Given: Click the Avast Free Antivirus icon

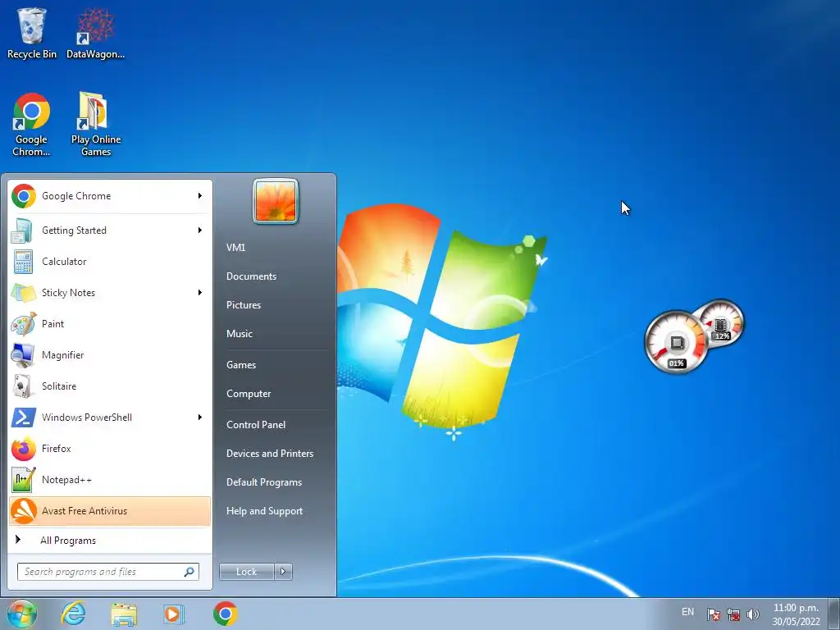Looking at the screenshot, I should coord(24,510).
